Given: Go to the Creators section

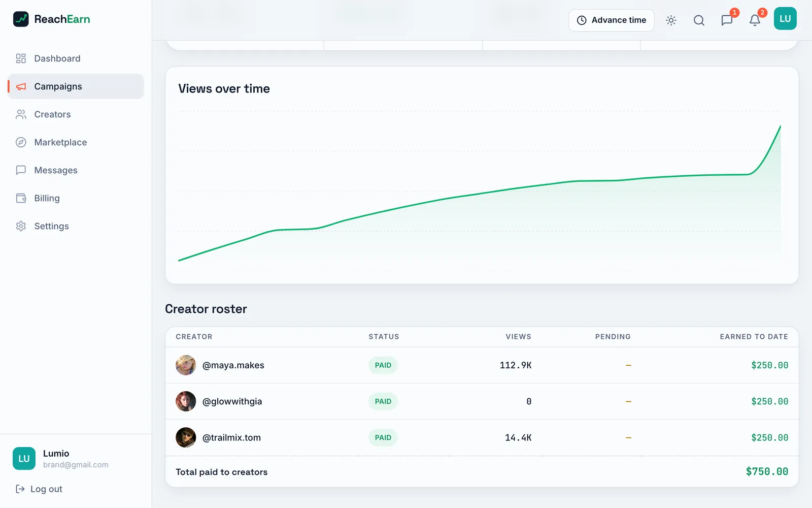Looking at the screenshot, I should pos(76,114).
